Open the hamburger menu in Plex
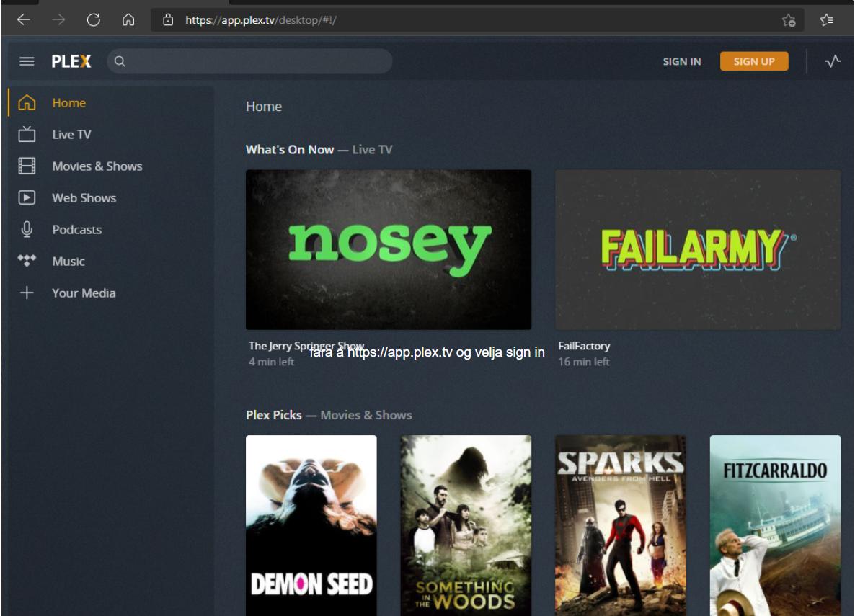Image resolution: width=855 pixels, height=616 pixels. point(27,61)
